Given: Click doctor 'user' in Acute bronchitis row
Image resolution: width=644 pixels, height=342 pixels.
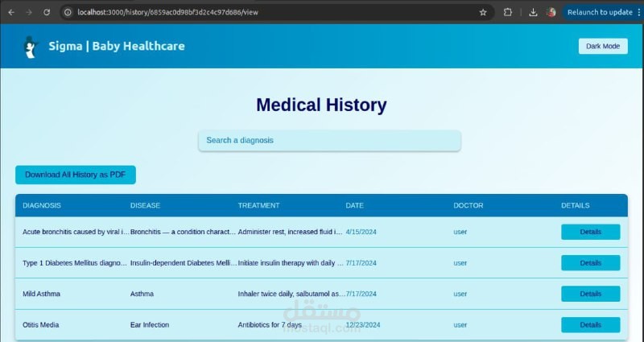Looking at the screenshot, I should point(460,232).
